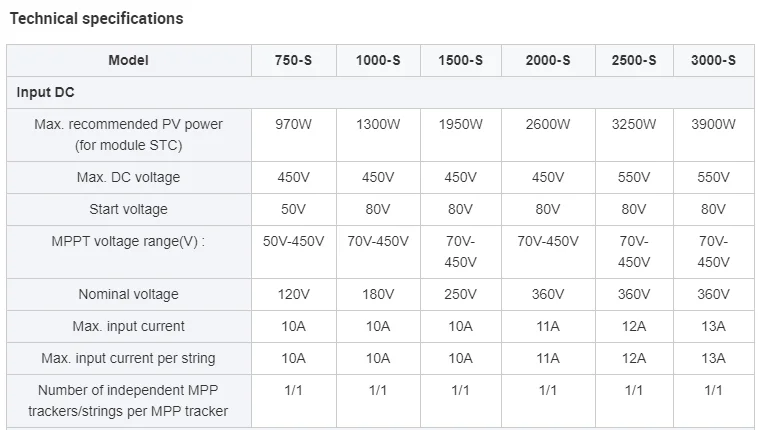Click the 2500-S column header
Image resolution: width=758 pixels, height=430 pixels.
tap(634, 60)
